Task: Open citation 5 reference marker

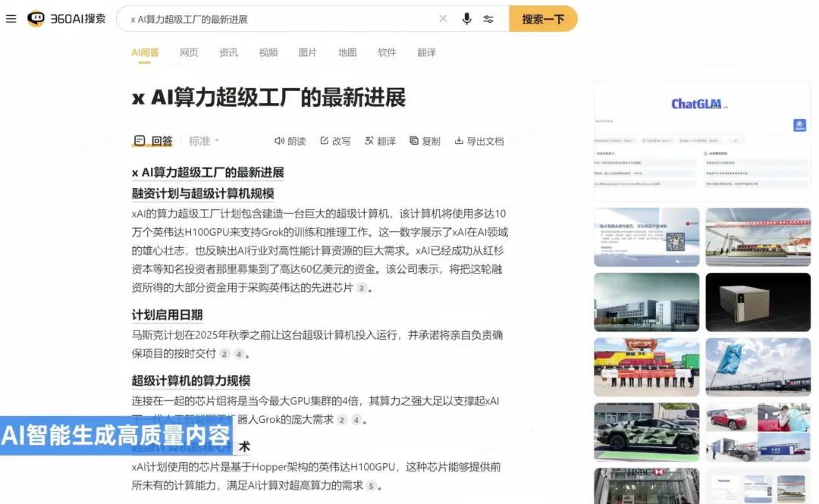Action: tap(371, 486)
